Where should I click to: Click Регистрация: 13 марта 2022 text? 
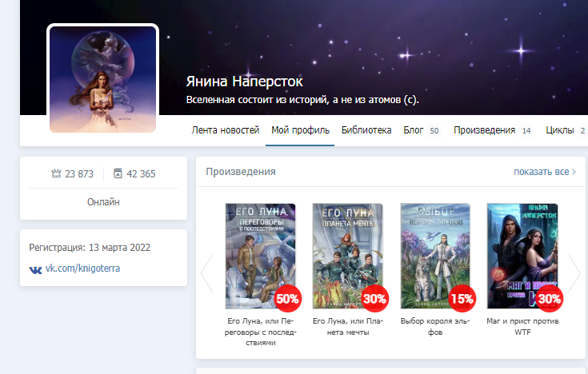[90, 248]
